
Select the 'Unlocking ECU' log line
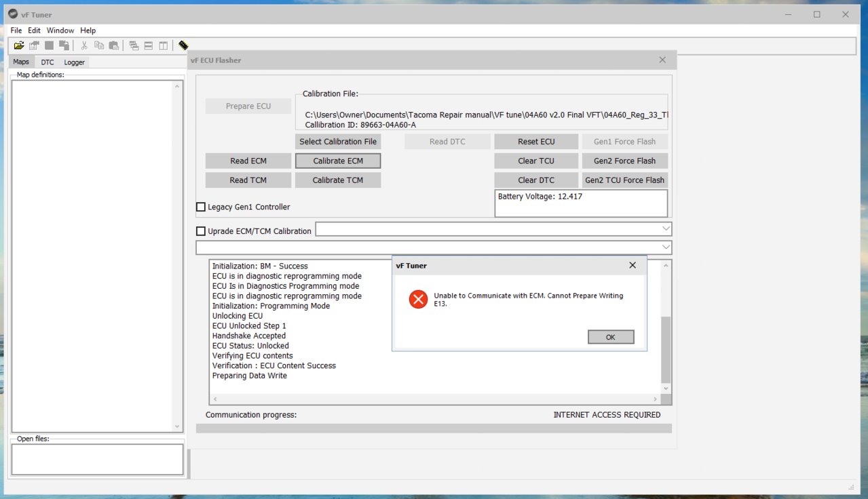click(238, 316)
